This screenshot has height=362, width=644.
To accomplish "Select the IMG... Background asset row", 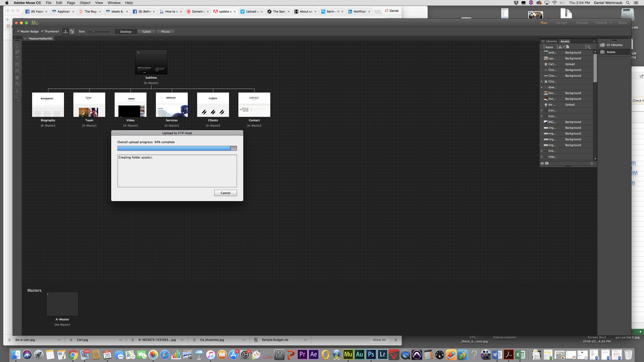I will [567, 122].
